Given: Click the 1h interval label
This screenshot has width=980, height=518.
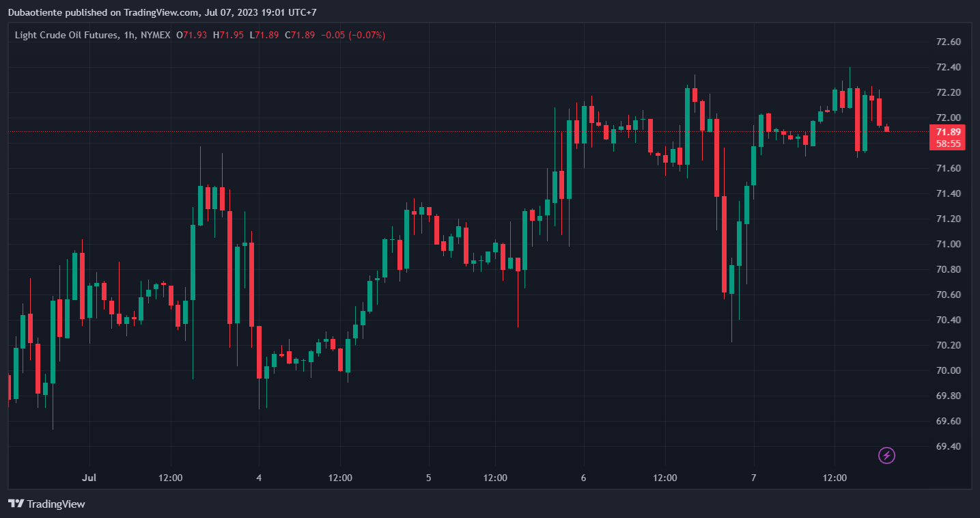Looking at the screenshot, I should (129, 35).
